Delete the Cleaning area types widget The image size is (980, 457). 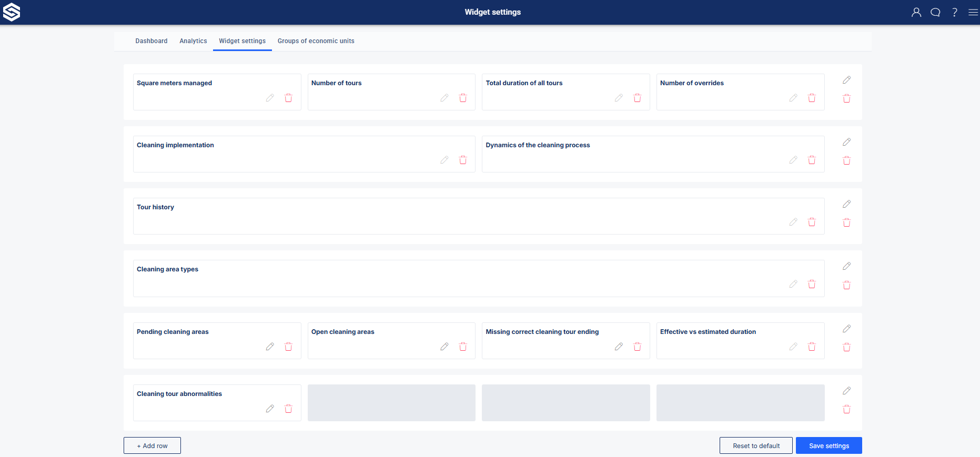click(x=812, y=284)
